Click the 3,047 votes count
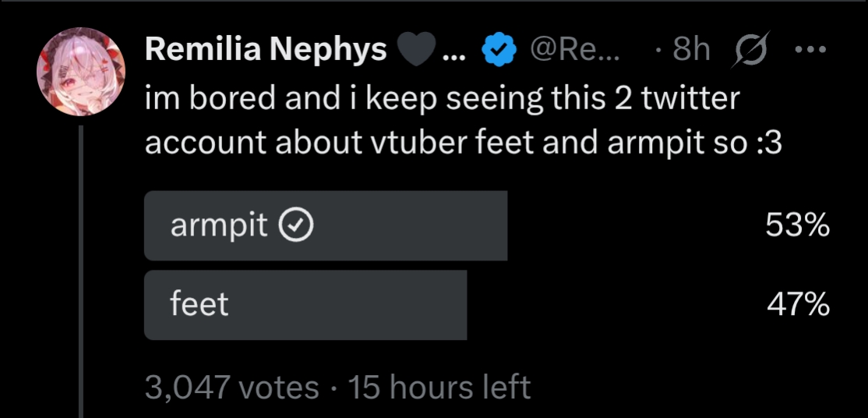Viewport: 868px width, 418px height. (231, 387)
